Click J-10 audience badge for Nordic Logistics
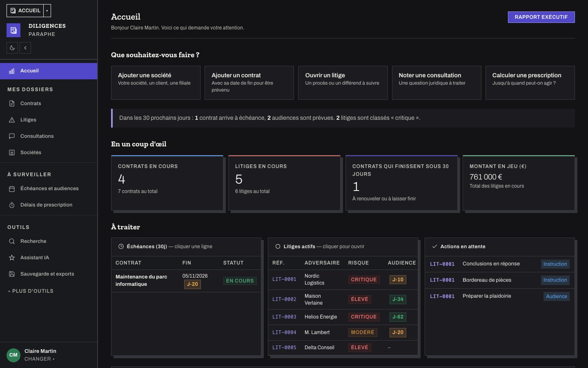Screen dimensions: 588x368 (398, 280)
